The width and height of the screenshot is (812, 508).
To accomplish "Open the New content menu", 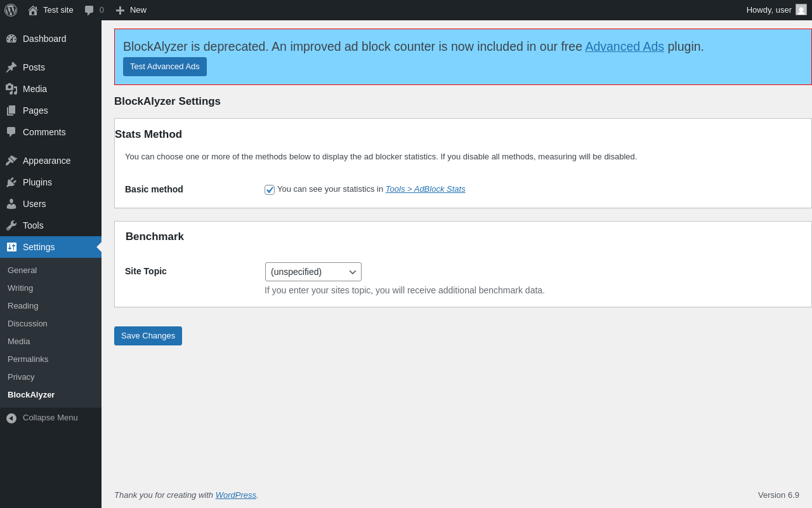I will [131, 10].
